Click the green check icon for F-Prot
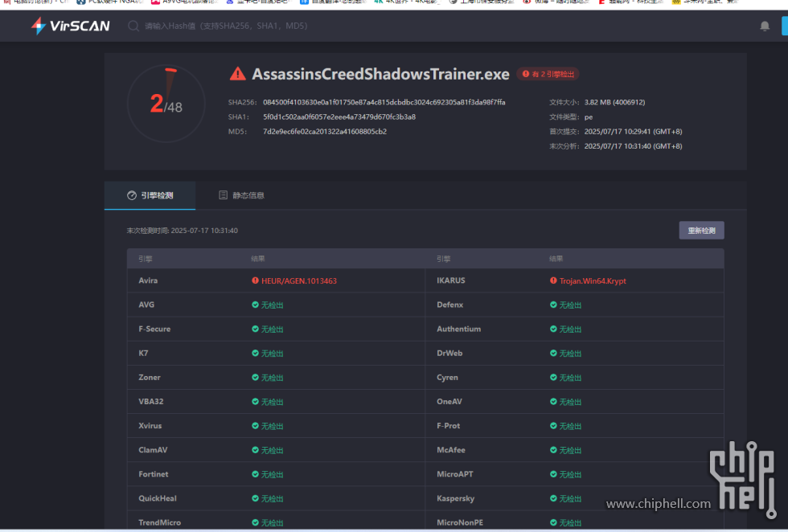Viewport: 788px width, 532px height. (x=553, y=425)
